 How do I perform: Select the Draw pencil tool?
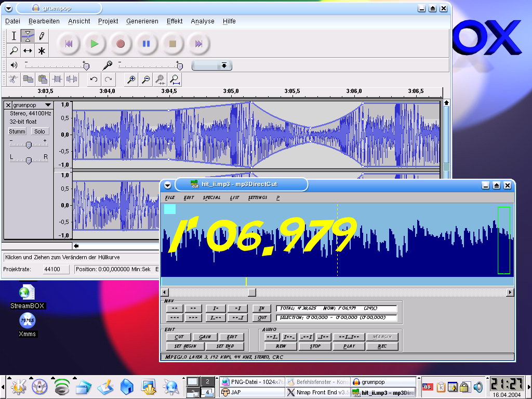point(42,36)
